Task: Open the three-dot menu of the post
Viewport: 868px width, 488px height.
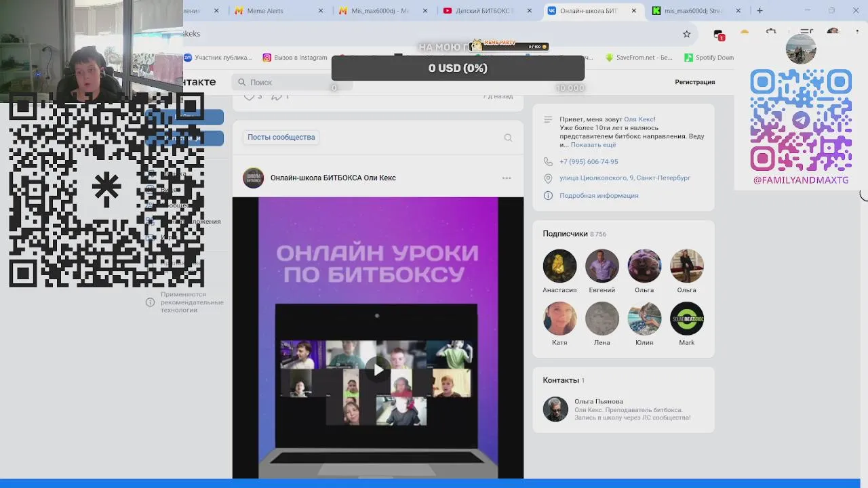Action: point(507,178)
